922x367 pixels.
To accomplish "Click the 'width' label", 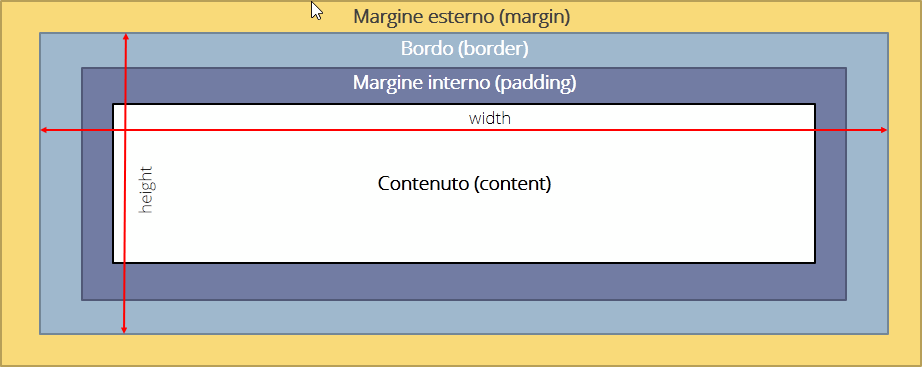I will pos(490,118).
